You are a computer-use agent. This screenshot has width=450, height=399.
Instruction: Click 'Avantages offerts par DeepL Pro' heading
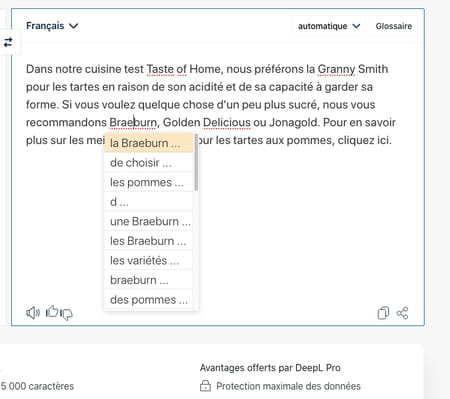[x=270, y=368]
